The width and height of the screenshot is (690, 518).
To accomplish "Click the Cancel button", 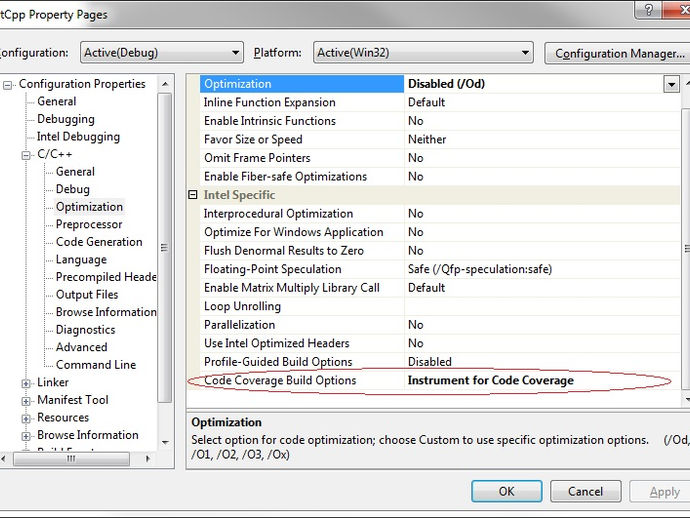I will [x=585, y=491].
